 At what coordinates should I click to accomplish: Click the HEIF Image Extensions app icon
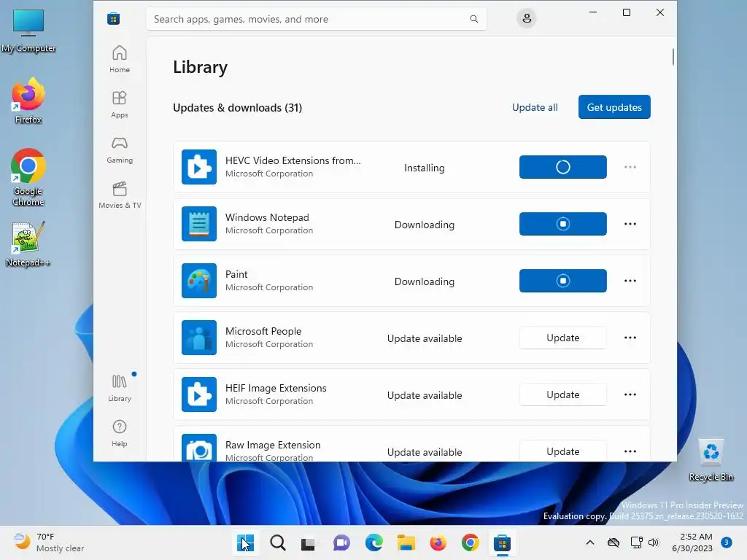[198, 394]
